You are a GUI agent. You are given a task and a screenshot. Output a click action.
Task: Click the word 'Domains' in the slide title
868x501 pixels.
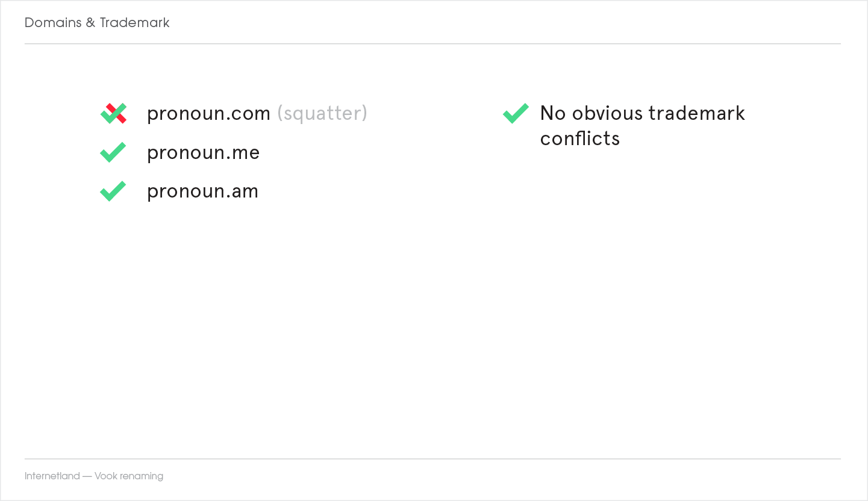tap(53, 23)
